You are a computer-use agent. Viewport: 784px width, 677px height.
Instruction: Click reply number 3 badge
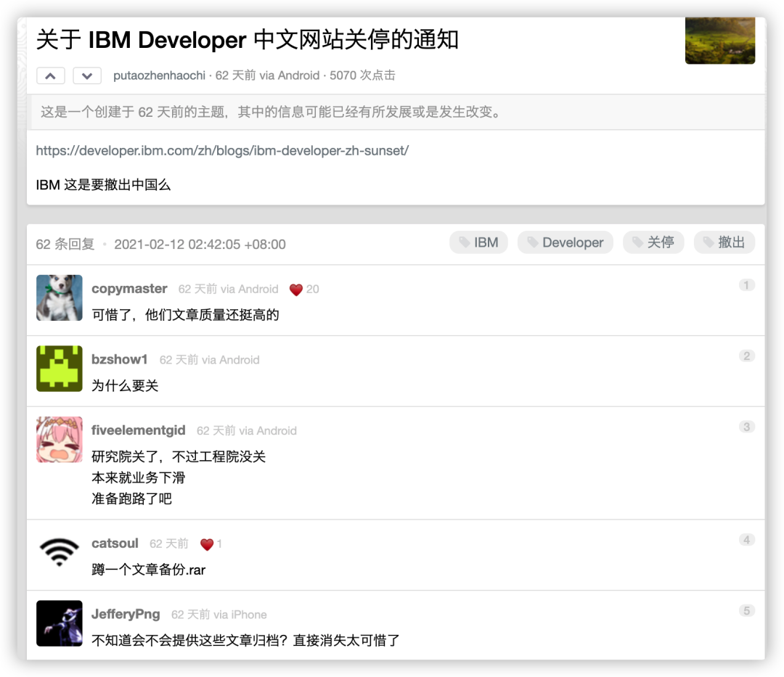click(746, 427)
